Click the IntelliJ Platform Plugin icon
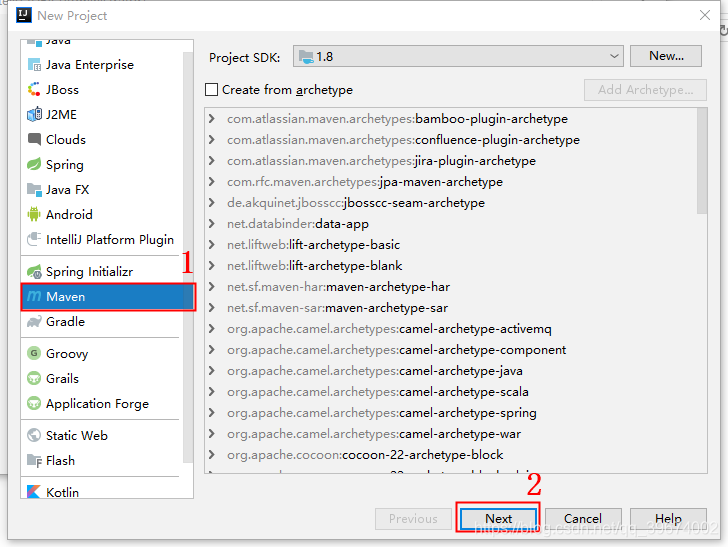 pos(34,240)
